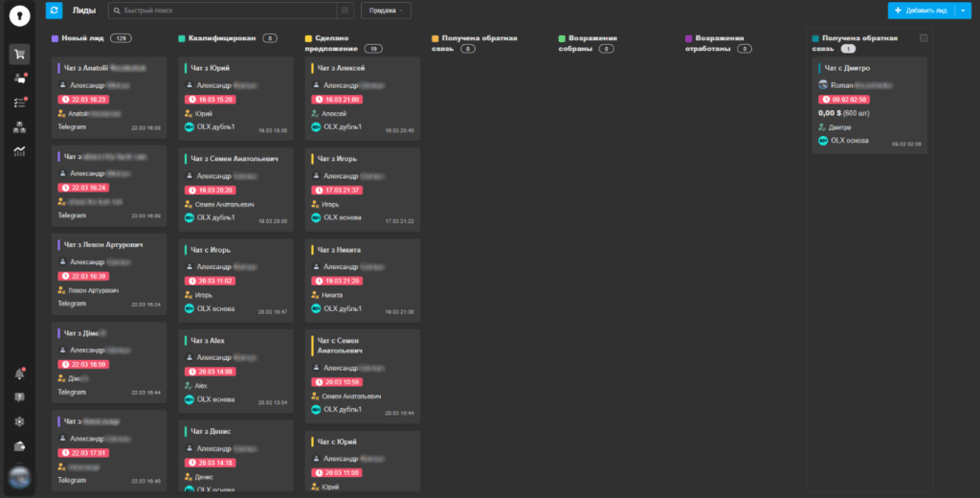Open the arrow dropdown beside Добавить лид
The image size is (980, 498).
click(963, 10)
